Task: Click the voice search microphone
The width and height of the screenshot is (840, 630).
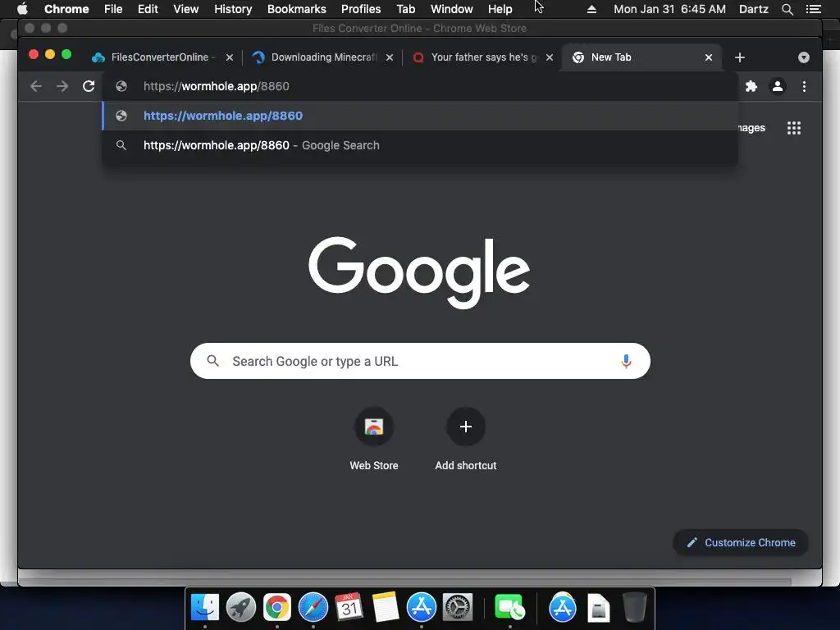Action: (x=626, y=361)
